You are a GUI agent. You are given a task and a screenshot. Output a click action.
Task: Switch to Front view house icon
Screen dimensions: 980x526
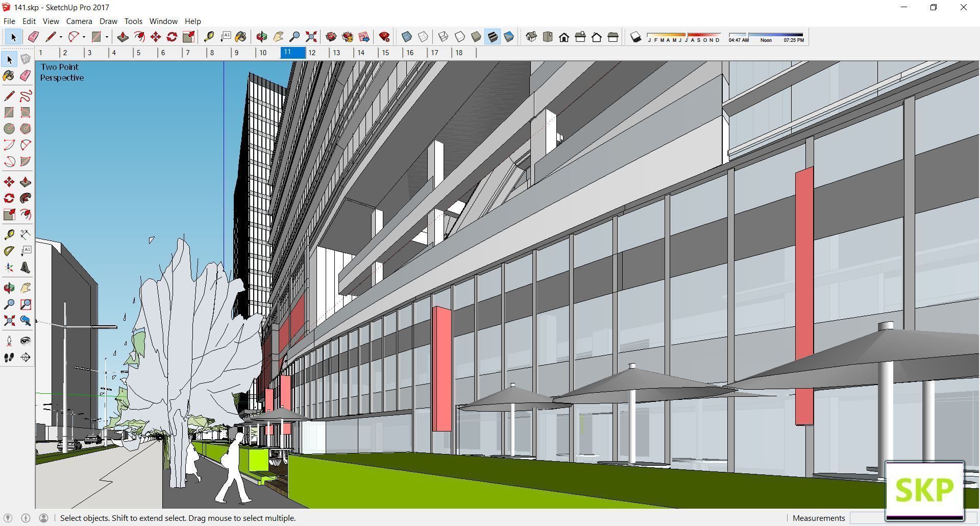coord(564,37)
